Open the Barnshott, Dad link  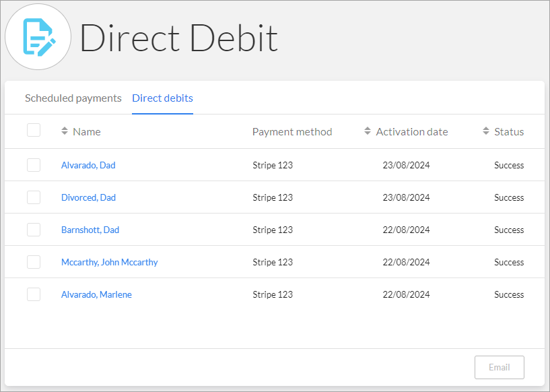[x=90, y=230]
